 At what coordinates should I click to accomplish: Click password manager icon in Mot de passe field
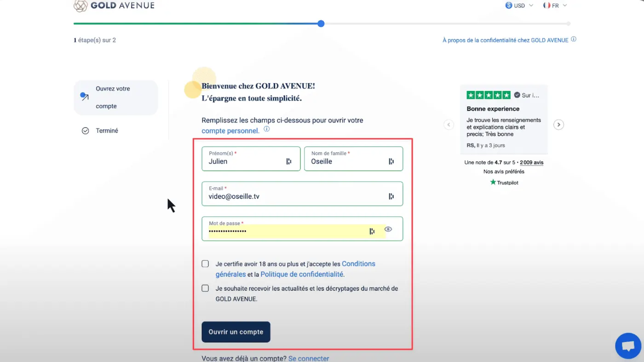(372, 231)
